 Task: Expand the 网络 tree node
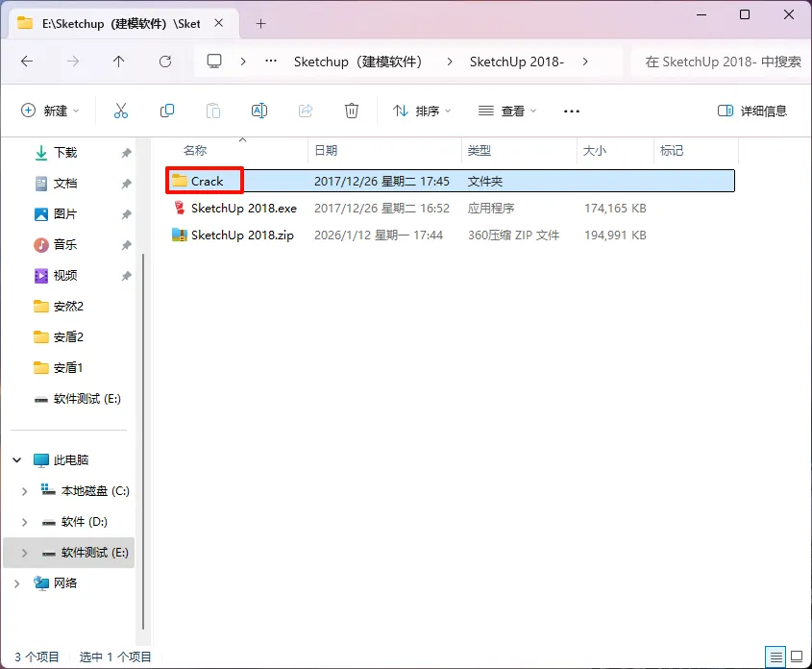click(x=17, y=583)
